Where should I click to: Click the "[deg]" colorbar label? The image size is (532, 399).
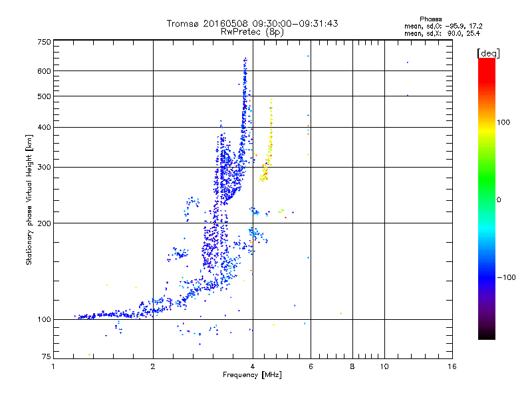[x=488, y=53]
